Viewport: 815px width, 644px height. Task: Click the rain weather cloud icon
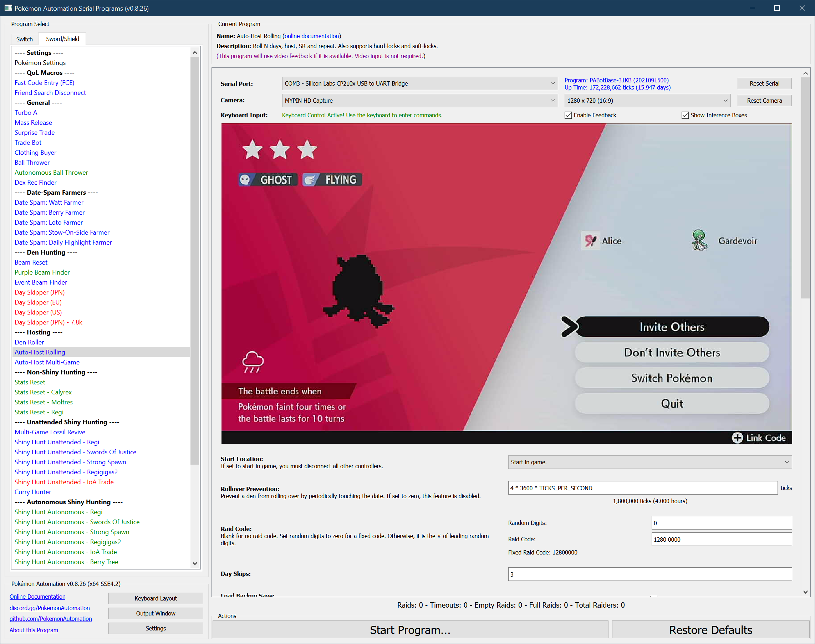253,361
